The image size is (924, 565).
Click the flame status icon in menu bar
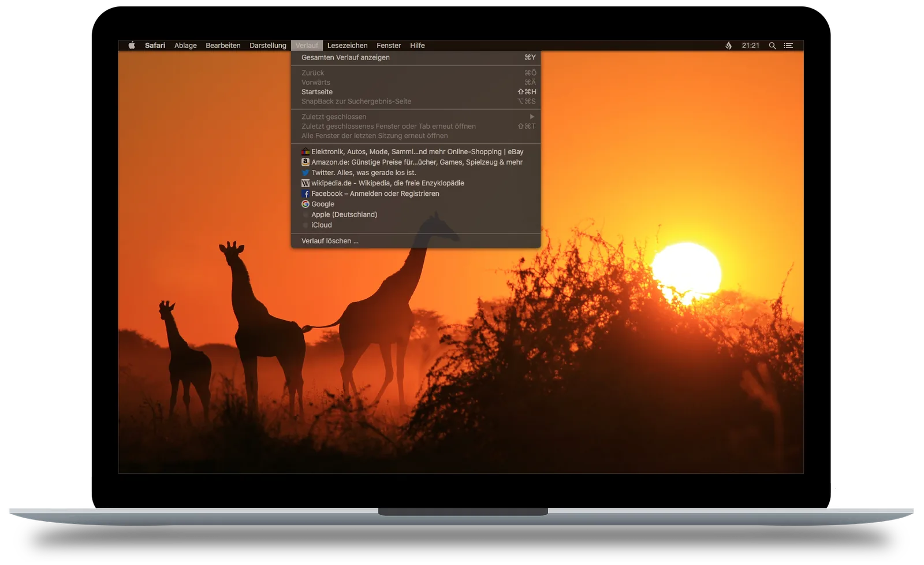[728, 45]
